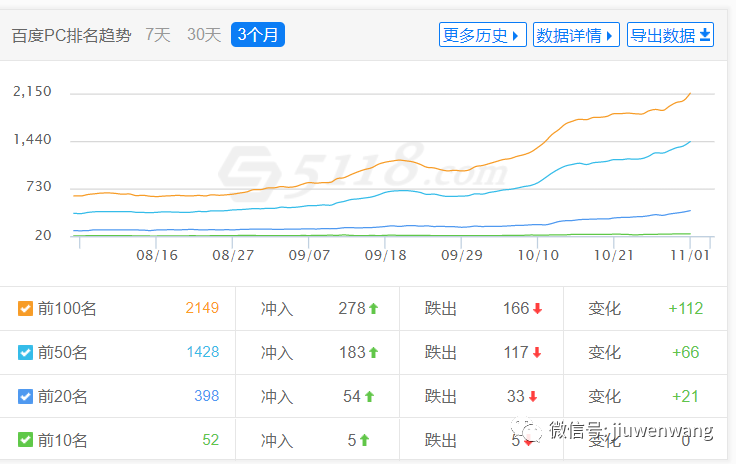
Task: Toggle the blue 前20名 checkbox
Action: (25, 396)
